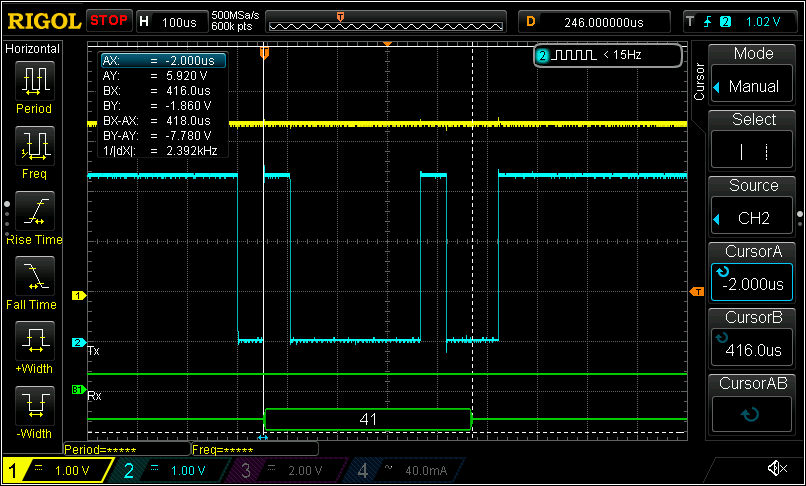Viewport: 806px width, 486px height.
Task: Toggle channel 1 at 1.00 V
Action: tap(56, 470)
